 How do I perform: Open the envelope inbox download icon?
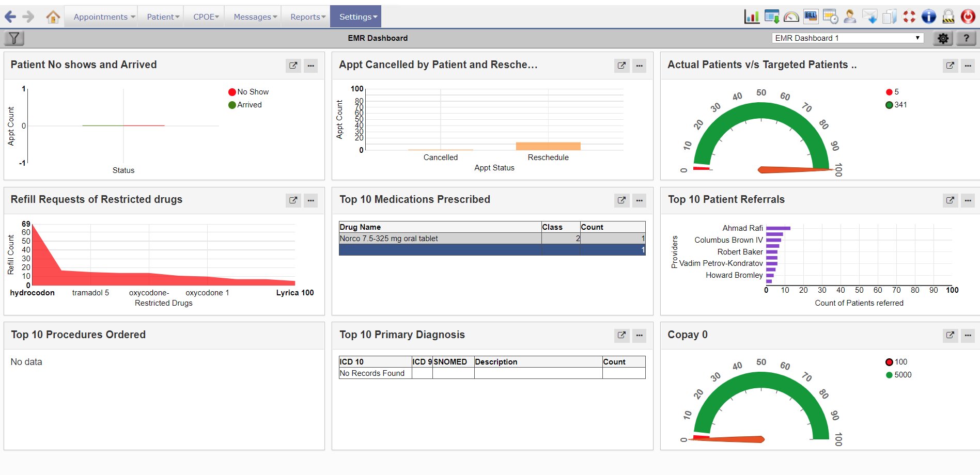point(870,17)
